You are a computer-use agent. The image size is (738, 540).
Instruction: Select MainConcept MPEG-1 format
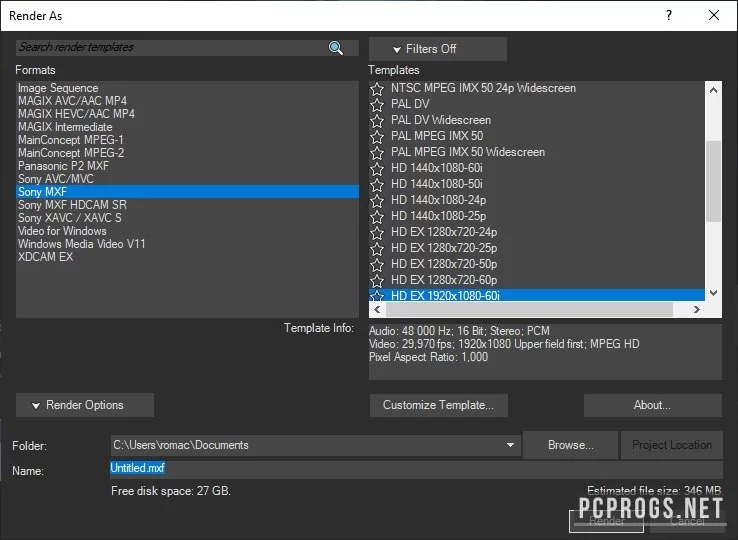(x=187, y=140)
